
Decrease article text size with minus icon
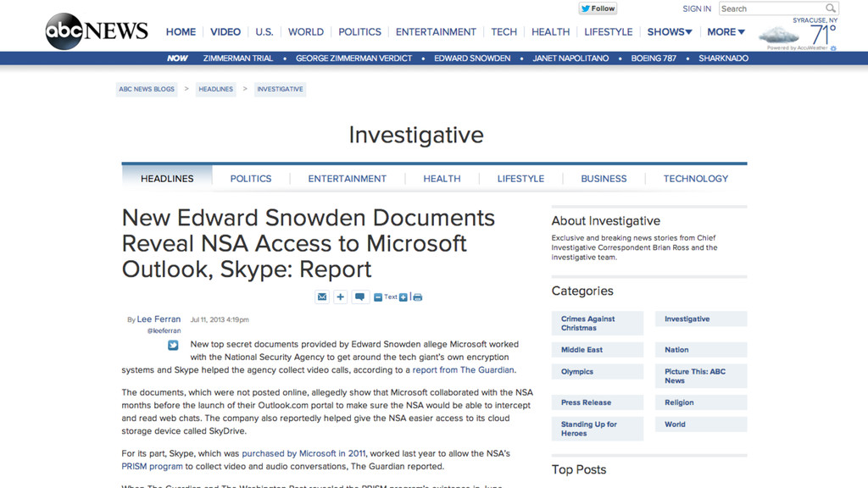[x=377, y=297]
